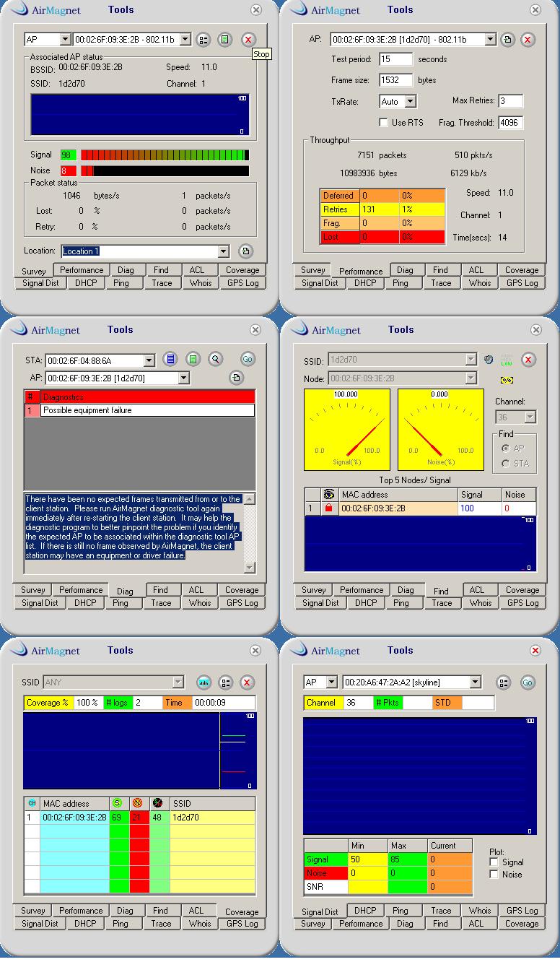Click the save icon next to Location 1
Image resolution: width=560 pixels, height=962 pixels.
[x=245, y=251]
